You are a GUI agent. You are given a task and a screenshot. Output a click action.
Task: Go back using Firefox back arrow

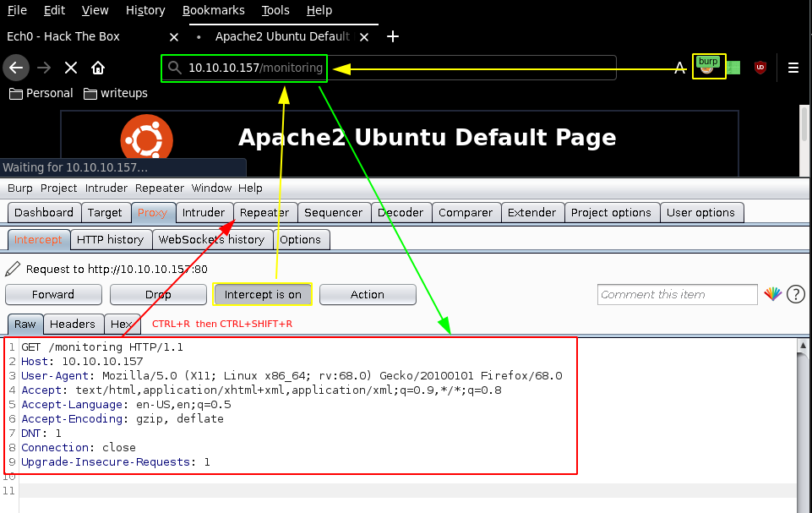tap(16, 68)
